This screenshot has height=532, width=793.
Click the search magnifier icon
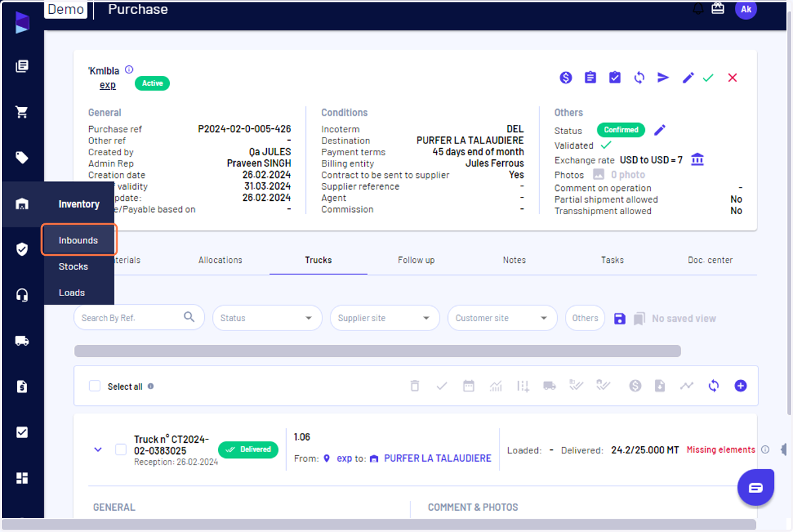pos(190,317)
